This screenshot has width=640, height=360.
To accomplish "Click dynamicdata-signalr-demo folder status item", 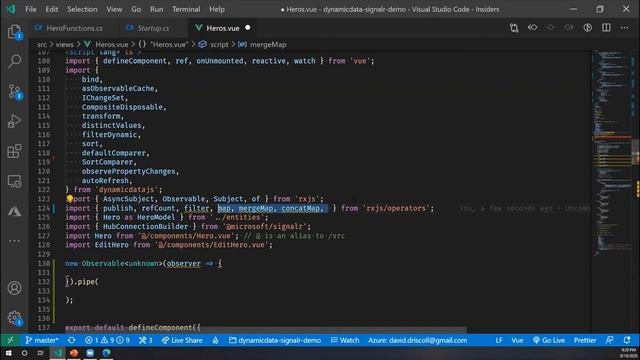I will 275,340.
